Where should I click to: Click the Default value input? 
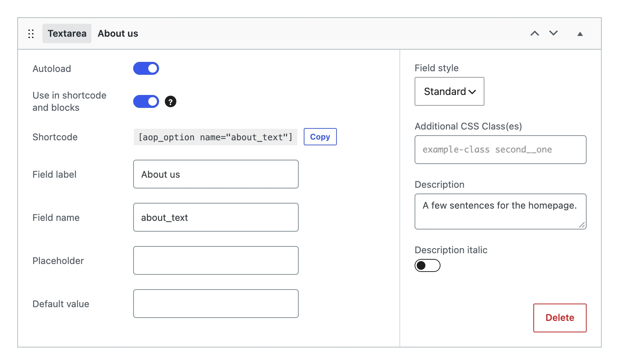pyautogui.click(x=216, y=304)
